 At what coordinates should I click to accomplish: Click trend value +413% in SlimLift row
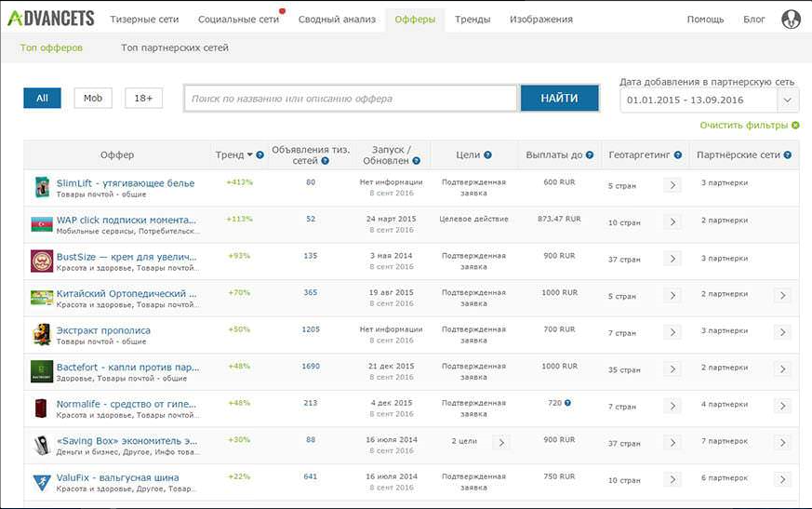click(x=239, y=182)
